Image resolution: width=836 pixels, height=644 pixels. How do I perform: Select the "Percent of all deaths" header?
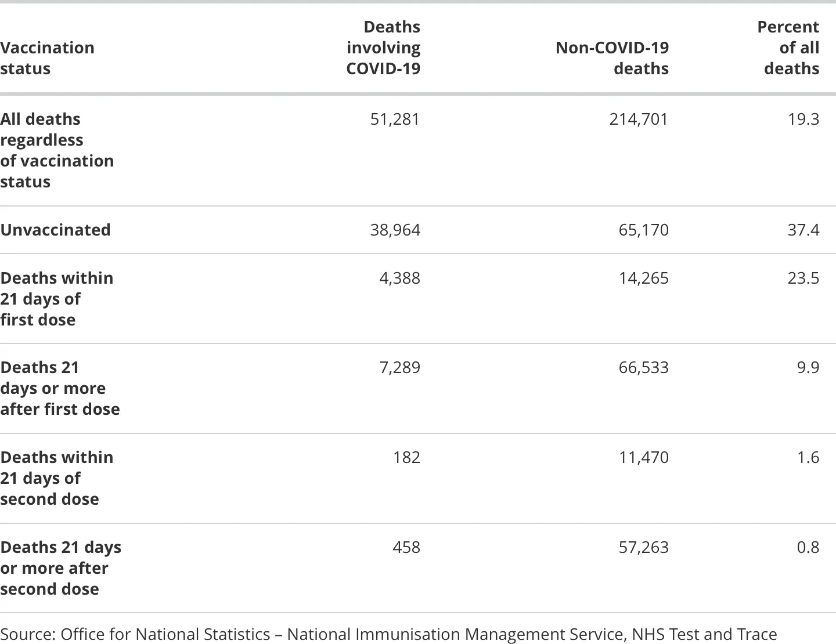coord(788,48)
